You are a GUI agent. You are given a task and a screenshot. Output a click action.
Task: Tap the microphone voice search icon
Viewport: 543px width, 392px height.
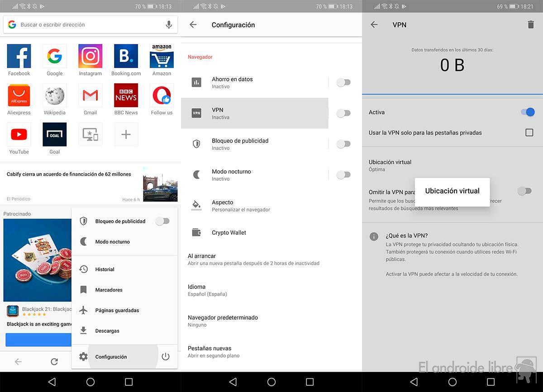[x=169, y=25]
